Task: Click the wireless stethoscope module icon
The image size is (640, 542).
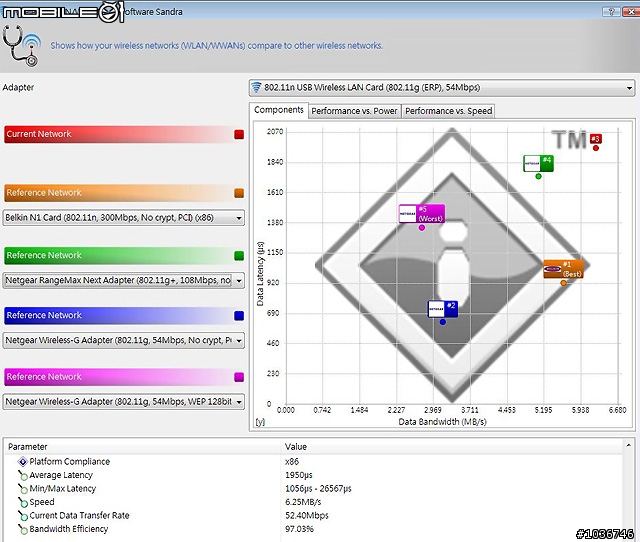Action: click(22, 46)
